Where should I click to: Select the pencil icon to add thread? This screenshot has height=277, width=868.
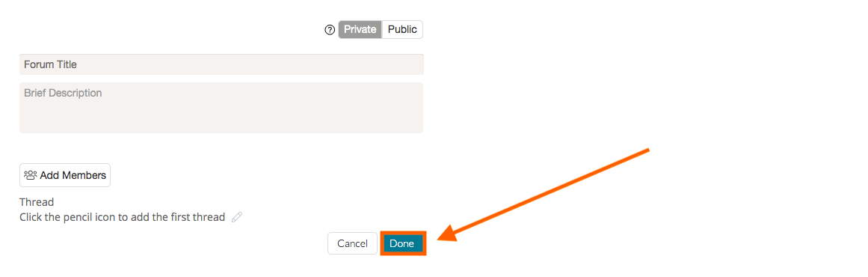click(x=237, y=217)
